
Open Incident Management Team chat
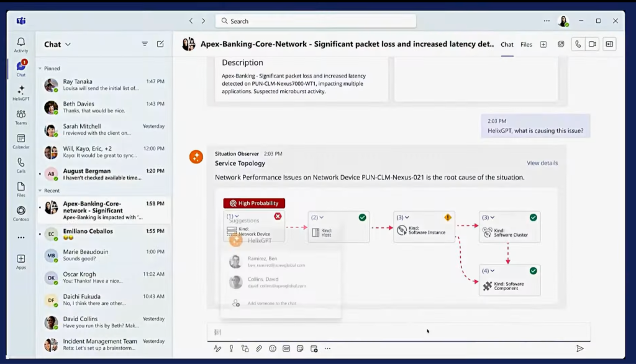(104, 345)
